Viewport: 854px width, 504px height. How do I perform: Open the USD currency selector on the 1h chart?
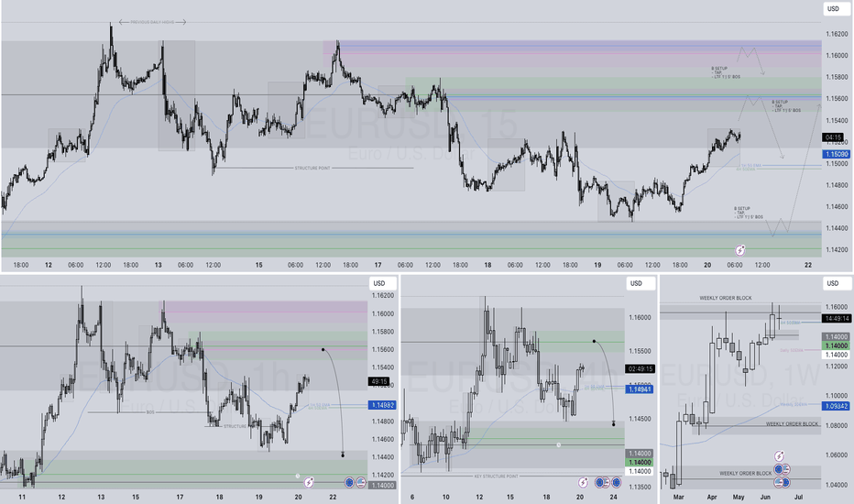[382, 283]
